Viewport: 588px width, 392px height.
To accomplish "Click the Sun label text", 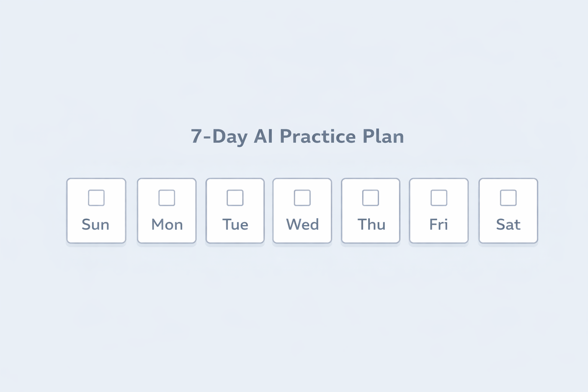I will tap(96, 225).
